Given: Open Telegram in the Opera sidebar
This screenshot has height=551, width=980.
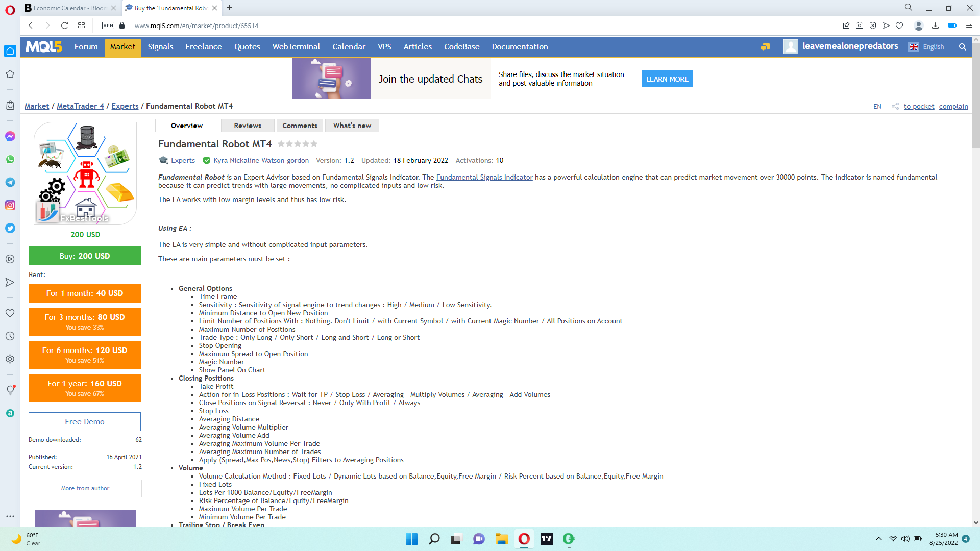Looking at the screenshot, I should pos(10,182).
